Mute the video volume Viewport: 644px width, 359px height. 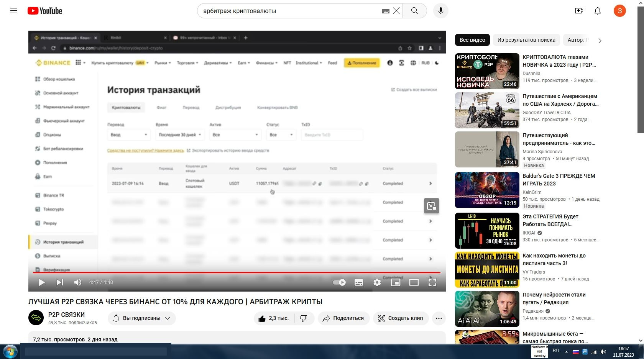[x=78, y=282]
